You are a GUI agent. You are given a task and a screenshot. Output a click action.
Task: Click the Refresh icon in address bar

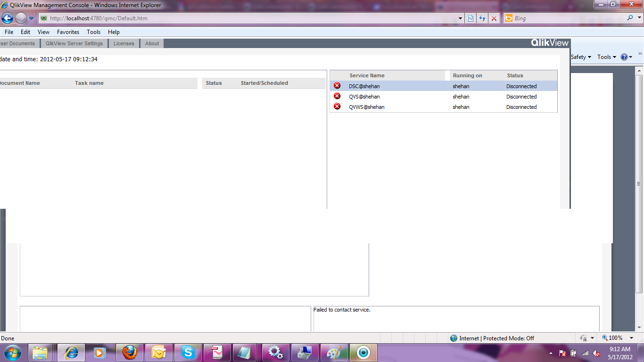pyautogui.click(x=482, y=18)
